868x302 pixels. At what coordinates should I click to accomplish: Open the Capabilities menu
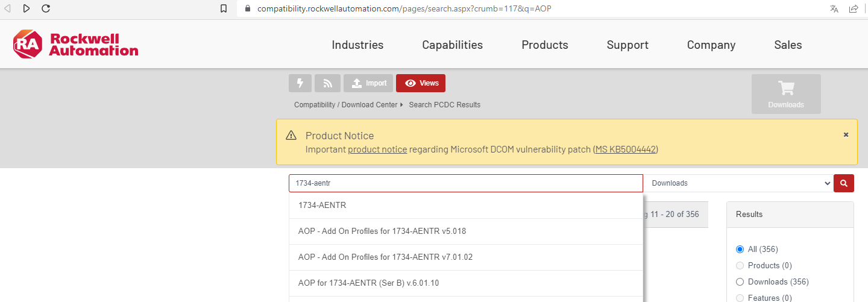tap(452, 45)
